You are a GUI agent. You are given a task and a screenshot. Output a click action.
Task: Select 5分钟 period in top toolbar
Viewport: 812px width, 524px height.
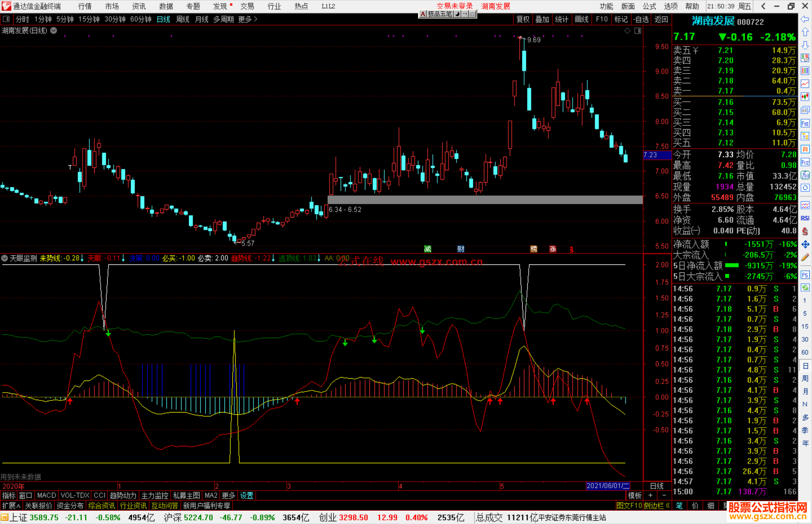point(65,19)
